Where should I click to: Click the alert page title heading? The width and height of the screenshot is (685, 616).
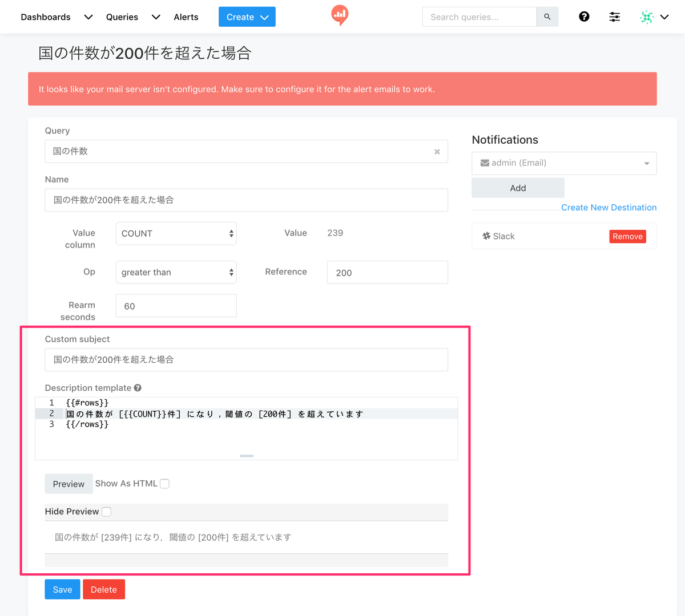coord(145,53)
